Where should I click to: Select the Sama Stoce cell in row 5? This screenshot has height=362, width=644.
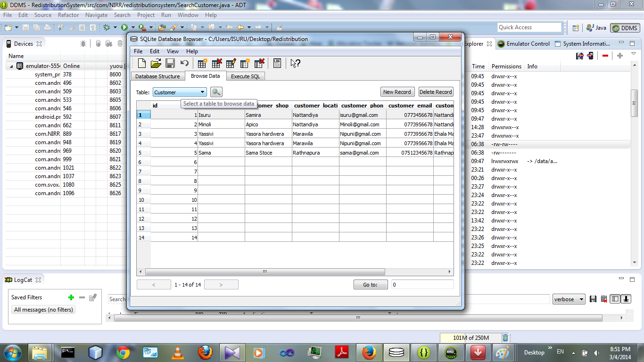268,153
